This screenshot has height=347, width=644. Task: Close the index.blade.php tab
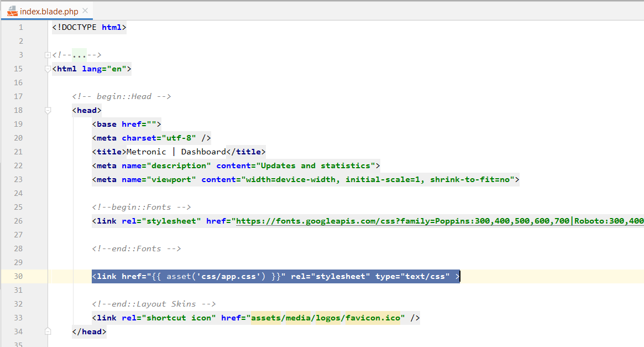pyautogui.click(x=85, y=11)
